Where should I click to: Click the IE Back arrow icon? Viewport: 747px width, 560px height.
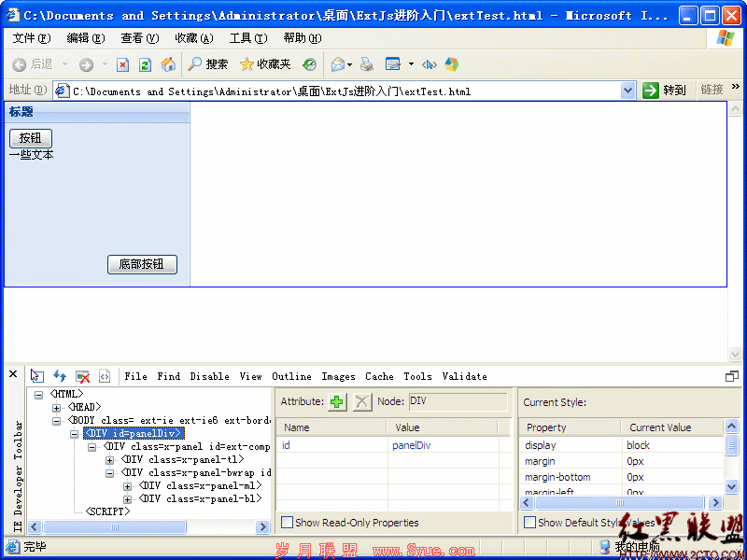coord(19,64)
